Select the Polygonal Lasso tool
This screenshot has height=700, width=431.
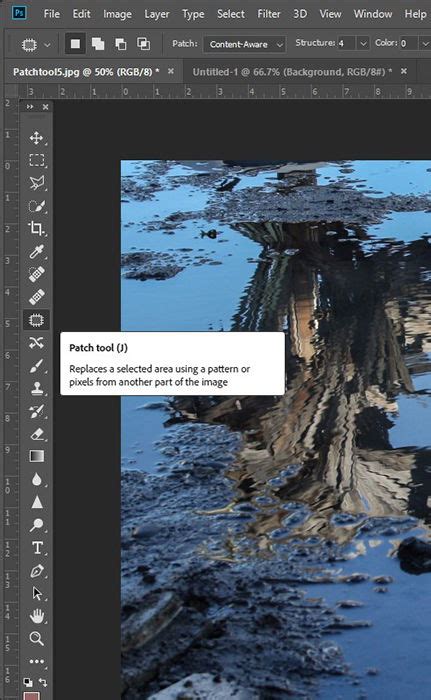[x=37, y=183]
